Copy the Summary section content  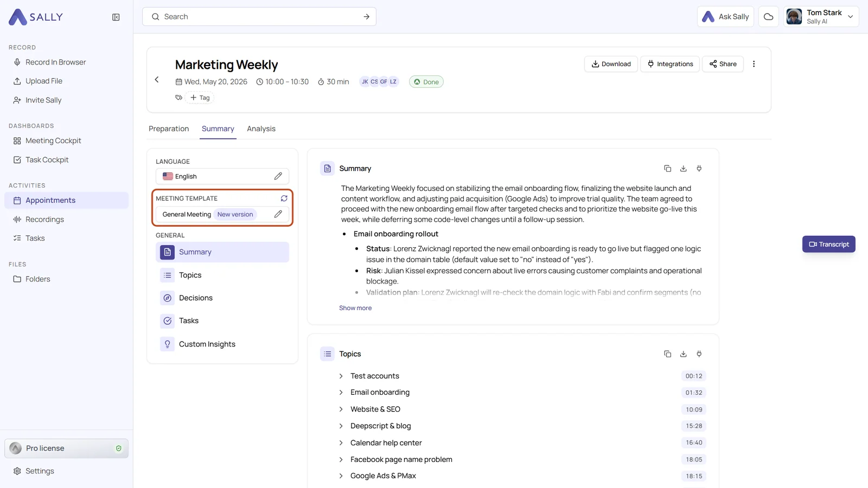point(667,169)
